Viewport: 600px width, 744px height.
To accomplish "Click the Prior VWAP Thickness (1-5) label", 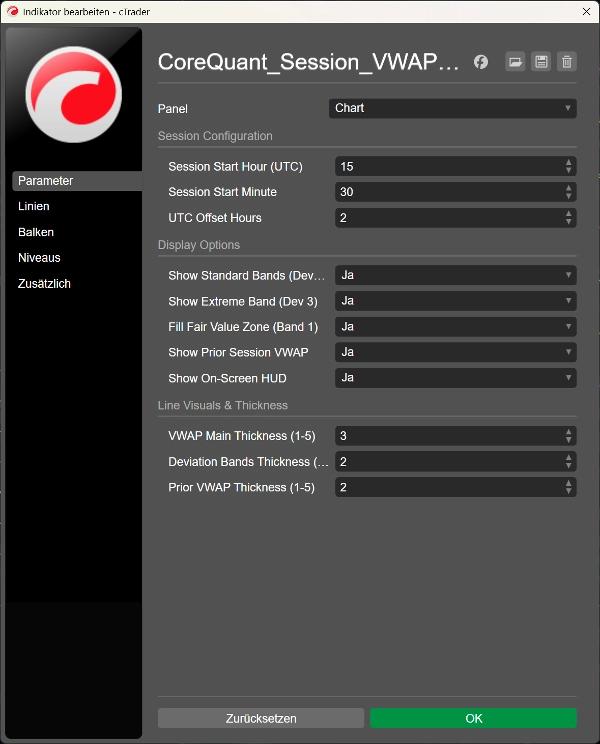I will coord(241,487).
